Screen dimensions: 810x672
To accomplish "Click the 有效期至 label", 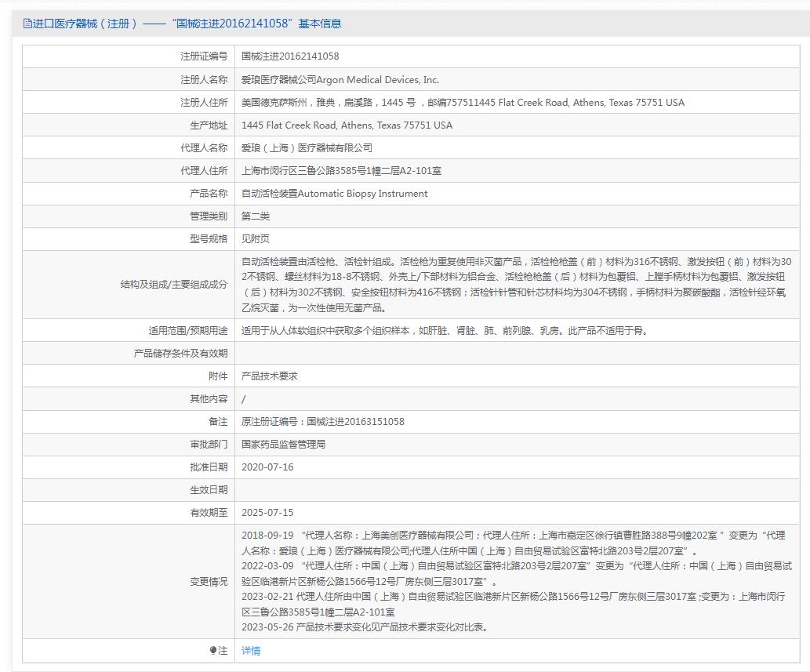I will coord(209,512).
